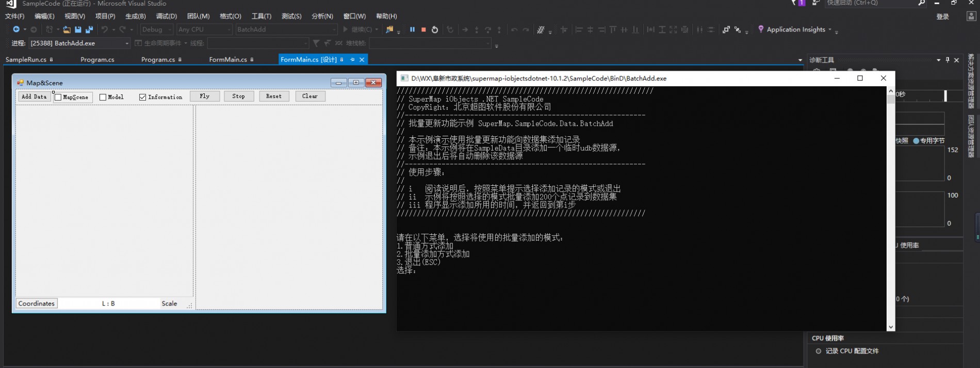Click the Scale label in form status bar

(x=169, y=303)
